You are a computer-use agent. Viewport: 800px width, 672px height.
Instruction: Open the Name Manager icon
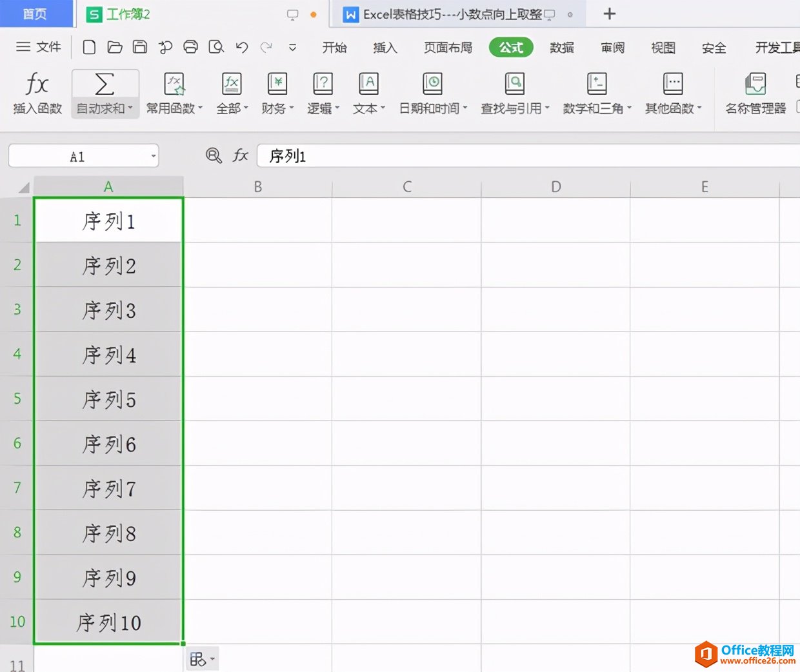click(x=755, y=84)
